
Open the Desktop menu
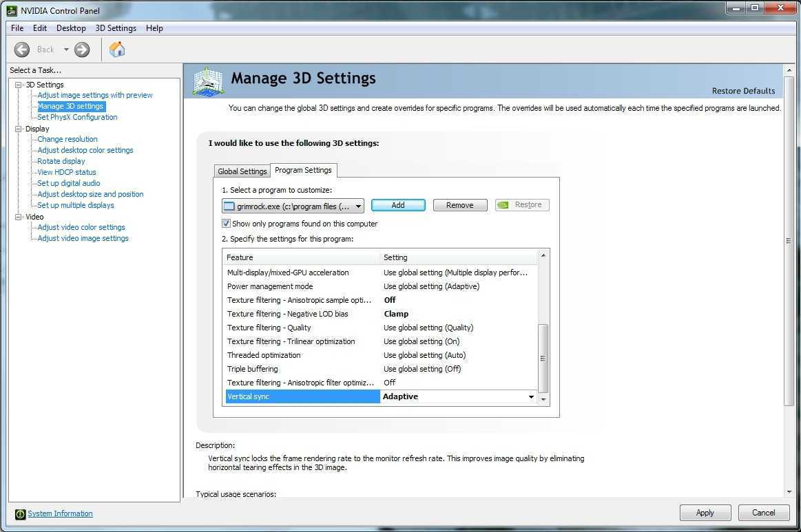pyautogui.click(x=71, y=28)
